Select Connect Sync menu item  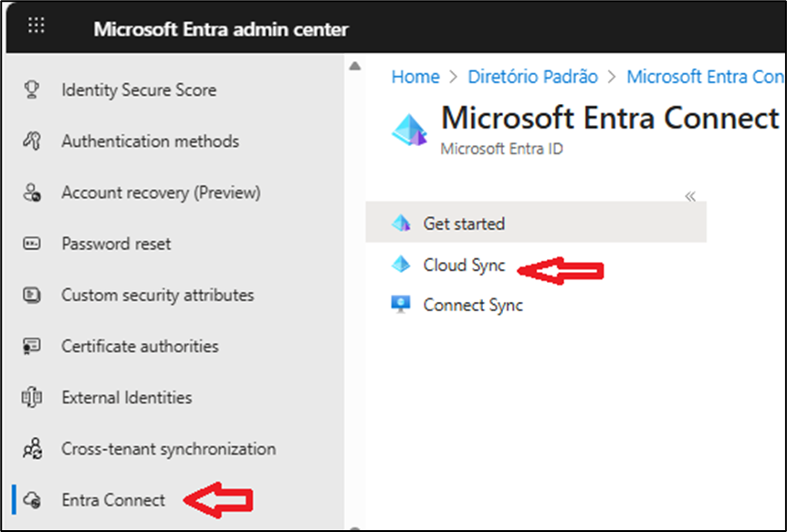(x=473, y=306)
